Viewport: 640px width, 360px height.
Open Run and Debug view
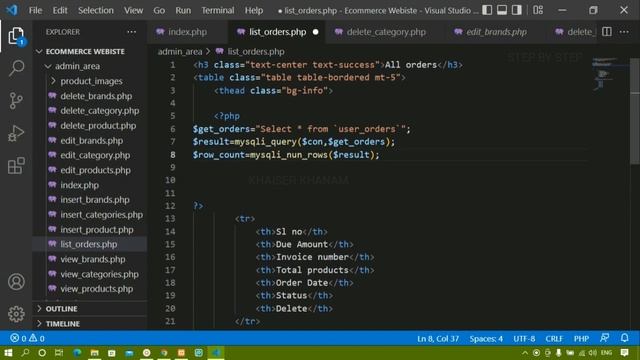pos(16,133)
